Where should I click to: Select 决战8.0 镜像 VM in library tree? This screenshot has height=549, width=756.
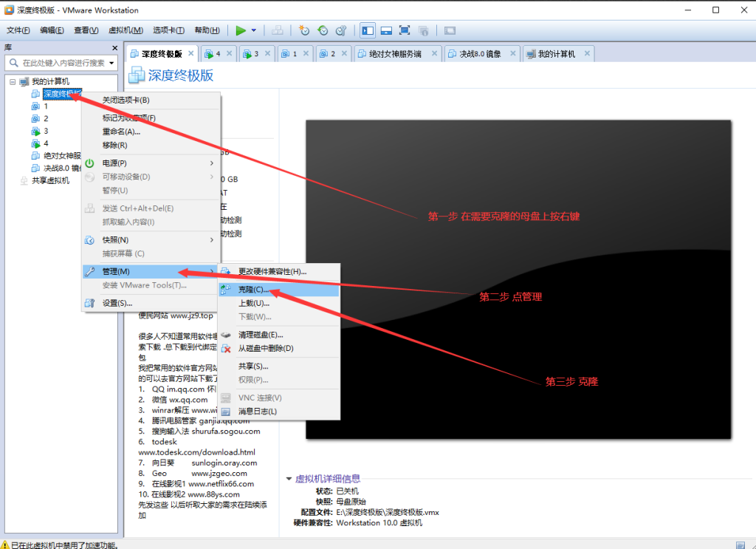pyautogui.click(x=56, y=168)
